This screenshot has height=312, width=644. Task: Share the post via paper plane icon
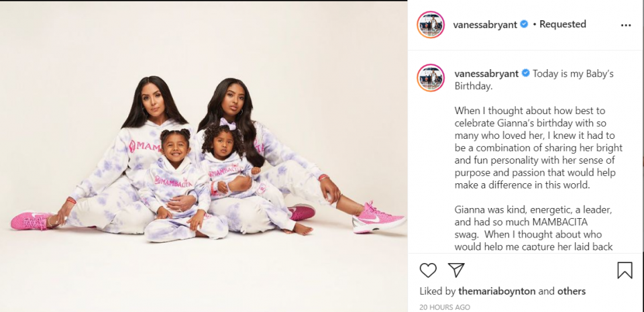(x=456, y=270)
